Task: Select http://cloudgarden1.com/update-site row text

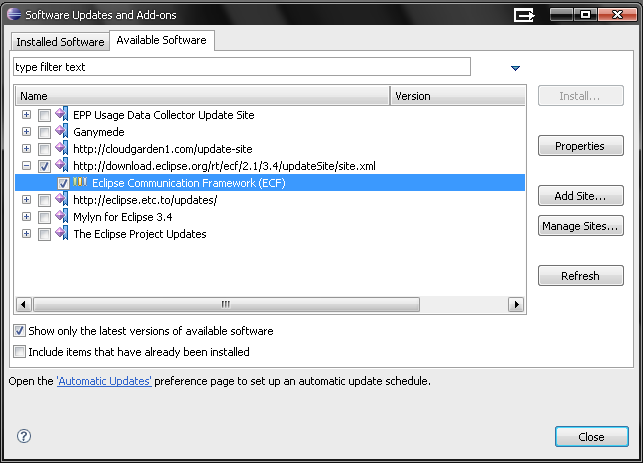Action: point(163,149)
